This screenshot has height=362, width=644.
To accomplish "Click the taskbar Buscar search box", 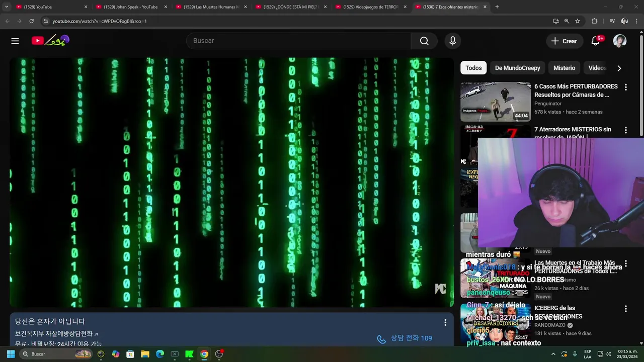I will click(56, 354).
